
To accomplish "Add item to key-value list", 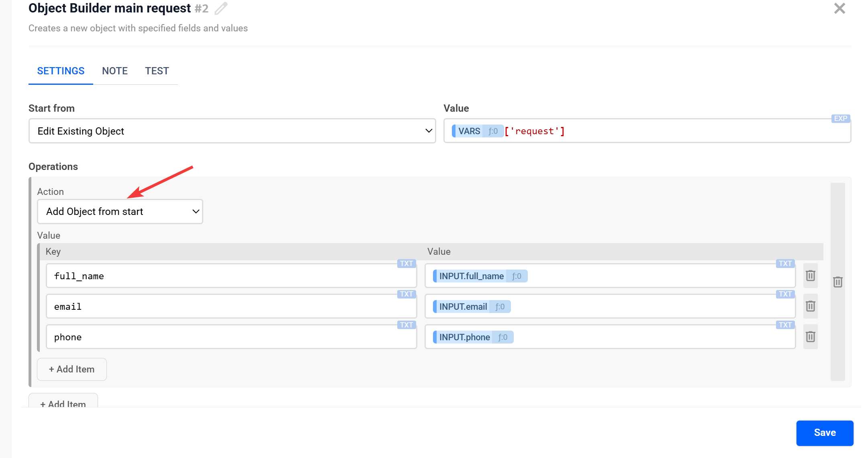I will [72, 369].
